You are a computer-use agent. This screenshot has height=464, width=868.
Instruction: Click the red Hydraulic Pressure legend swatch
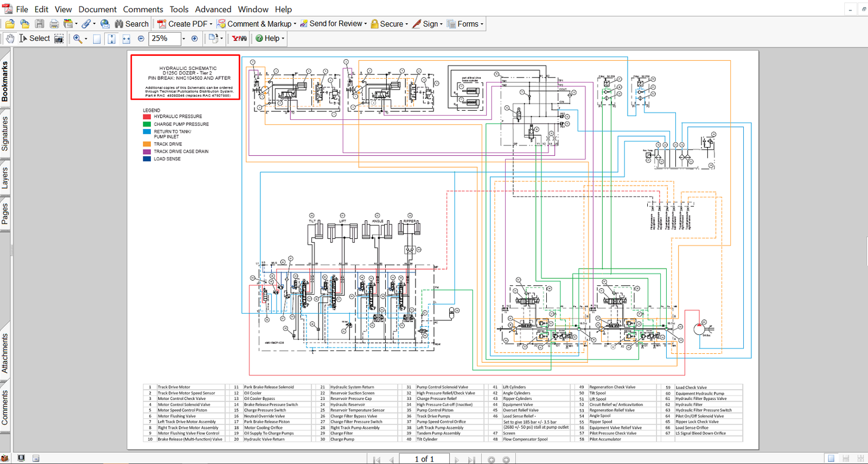coord(146,117)
